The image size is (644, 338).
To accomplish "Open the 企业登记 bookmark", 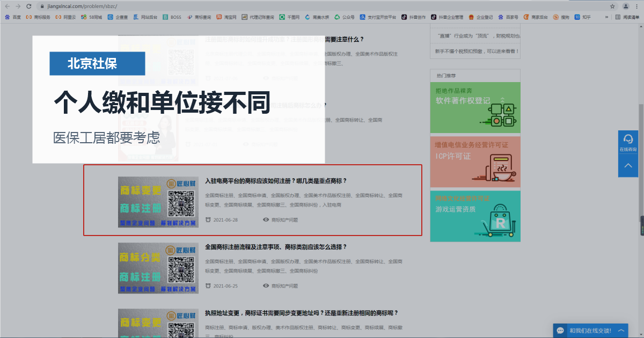I will point(480,17).
